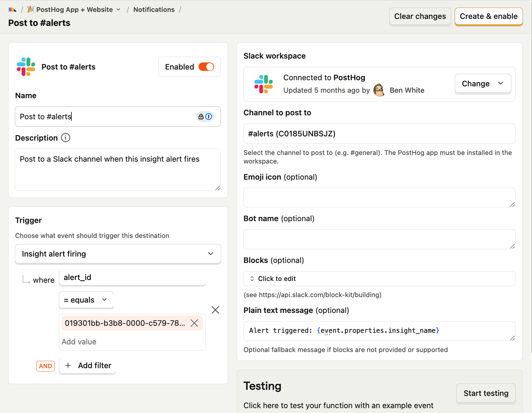
Task: Click Emoji icon field resize handle
Action: [x=512, y=204]
